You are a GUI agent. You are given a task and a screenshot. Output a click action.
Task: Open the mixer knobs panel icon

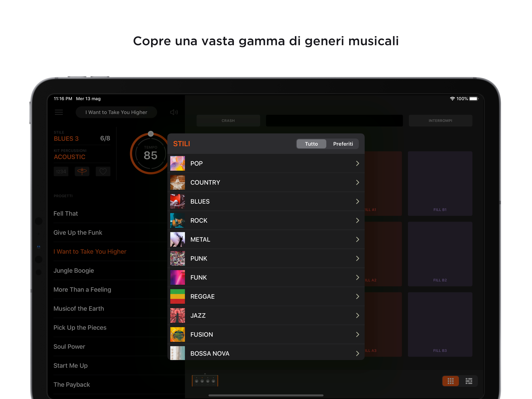(205, 381)
